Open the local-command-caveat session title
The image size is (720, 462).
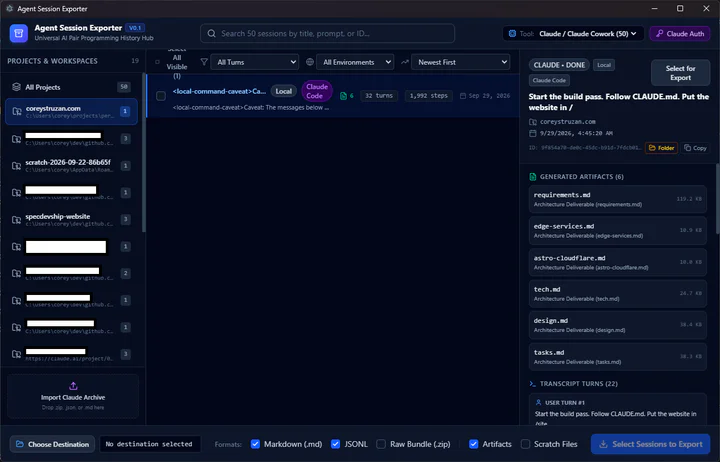[219, 91]
